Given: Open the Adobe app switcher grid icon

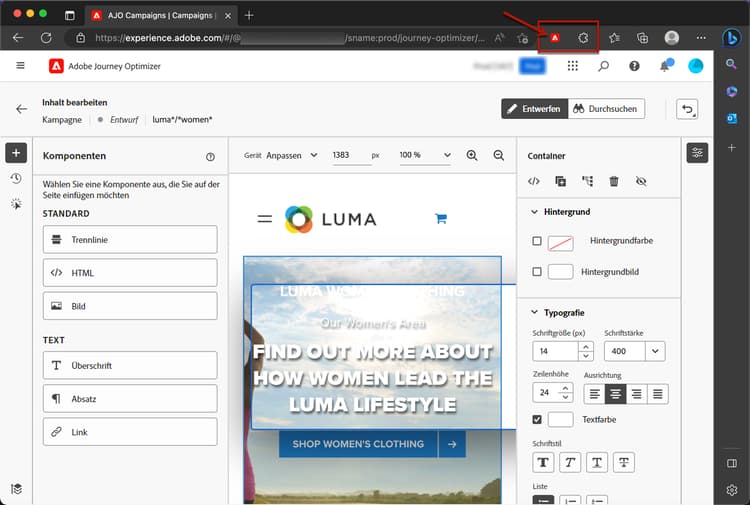Looking at the screenshot, I should coord(572,66).
